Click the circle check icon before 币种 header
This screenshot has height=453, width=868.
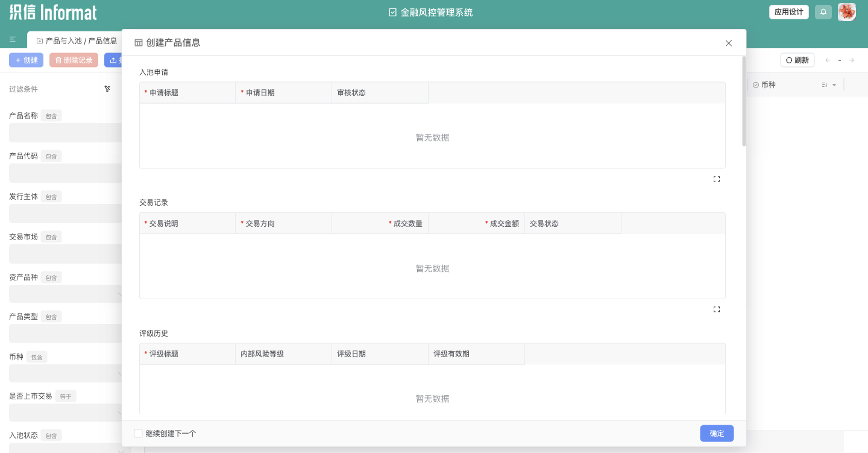[x=756, y=85]
